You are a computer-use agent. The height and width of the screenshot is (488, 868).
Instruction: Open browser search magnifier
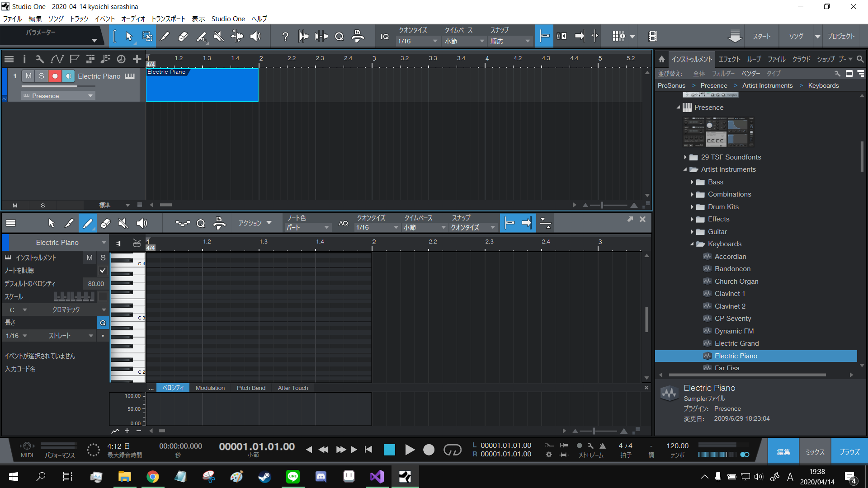(x=860, y=59)
